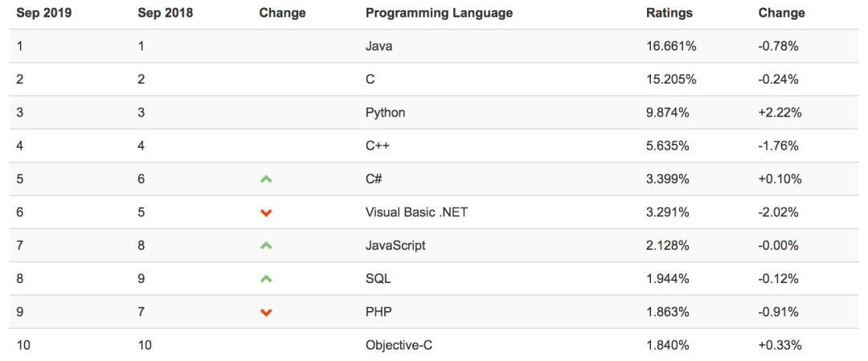The height and width of the screenshot is (361, 868).
Task: Select the Sep 2019 column header
Action: coord(43,14)
